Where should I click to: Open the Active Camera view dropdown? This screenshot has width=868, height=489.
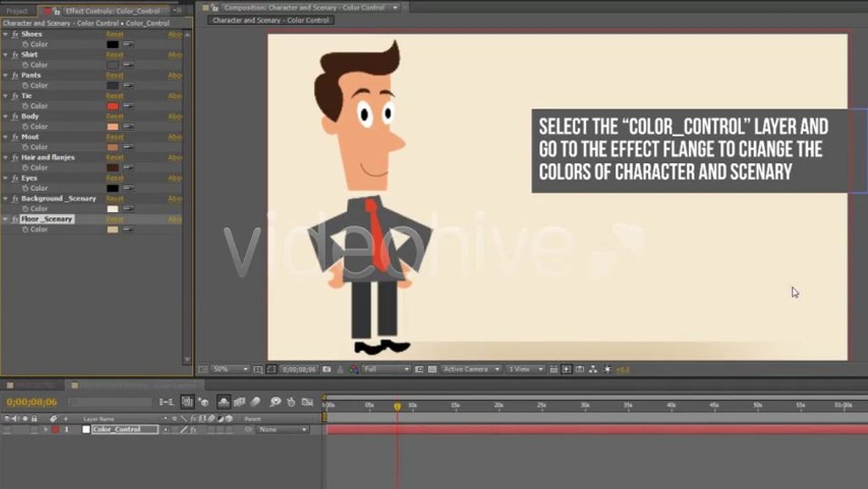(472, 369)
